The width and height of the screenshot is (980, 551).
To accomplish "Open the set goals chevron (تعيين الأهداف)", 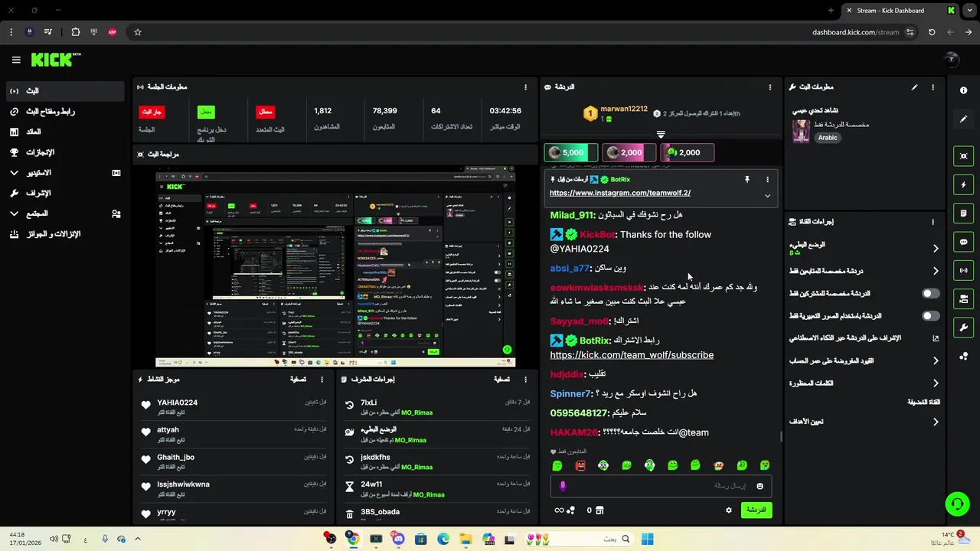I will [936, 422].
